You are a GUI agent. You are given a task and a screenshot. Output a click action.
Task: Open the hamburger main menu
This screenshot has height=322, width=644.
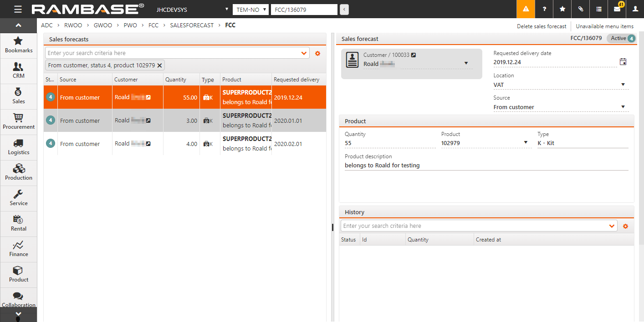(18, 9)
